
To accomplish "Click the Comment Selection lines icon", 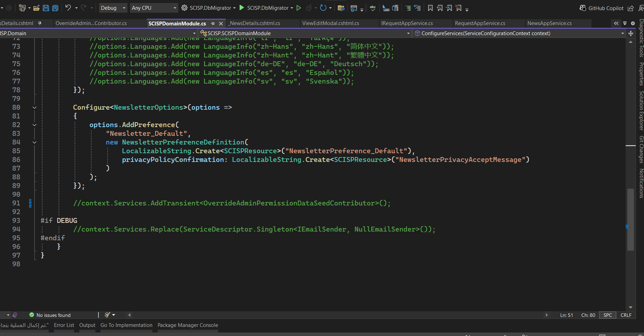I will (408, 8).
